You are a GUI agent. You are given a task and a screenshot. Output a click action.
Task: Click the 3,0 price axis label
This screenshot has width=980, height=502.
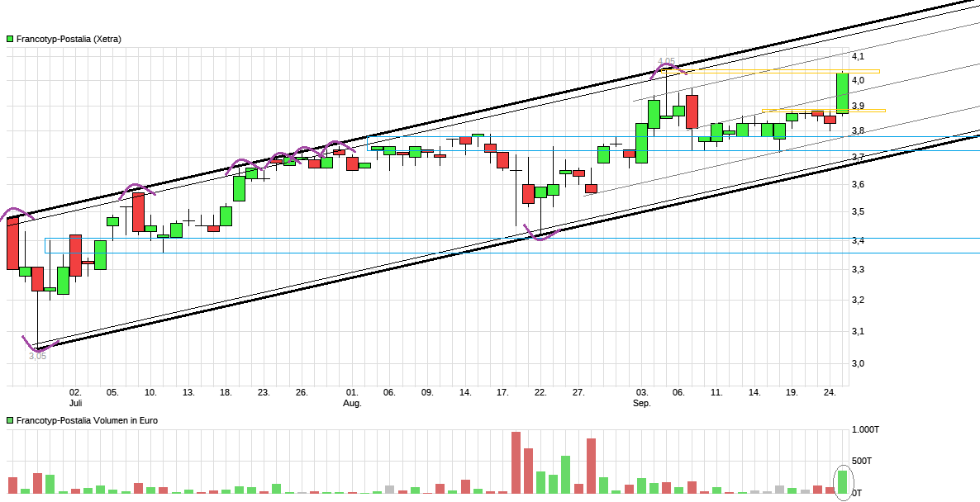click(859, 363)
